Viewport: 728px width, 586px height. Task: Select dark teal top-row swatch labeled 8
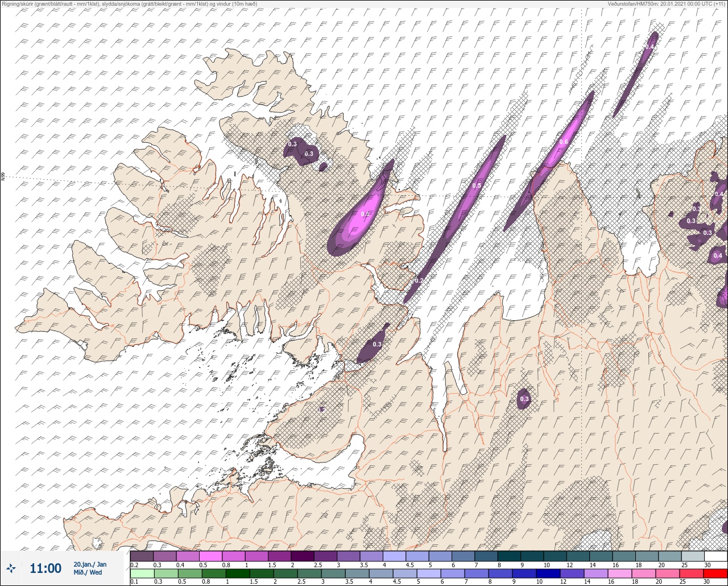(x=508, y=556)
